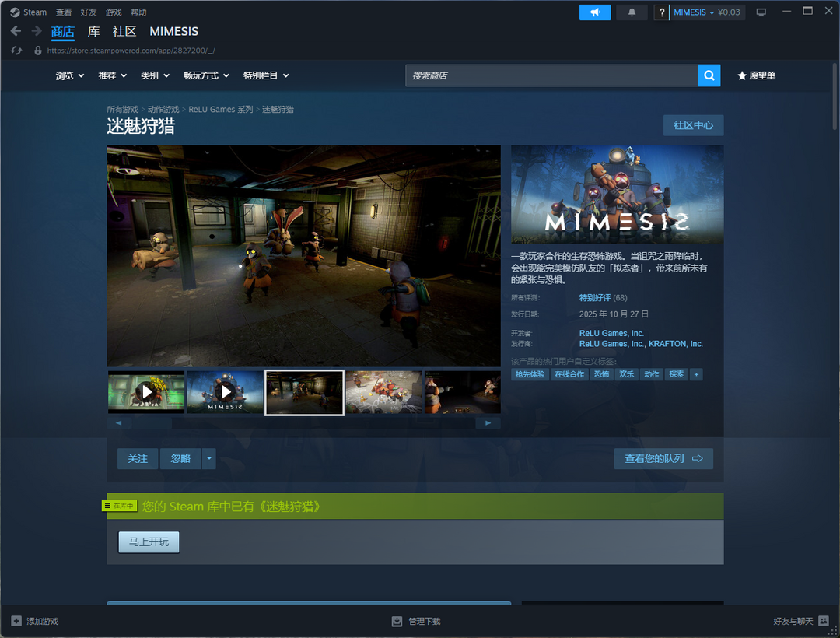
Task: Expand the 浏览 dropdown
Action: point(70,75)
